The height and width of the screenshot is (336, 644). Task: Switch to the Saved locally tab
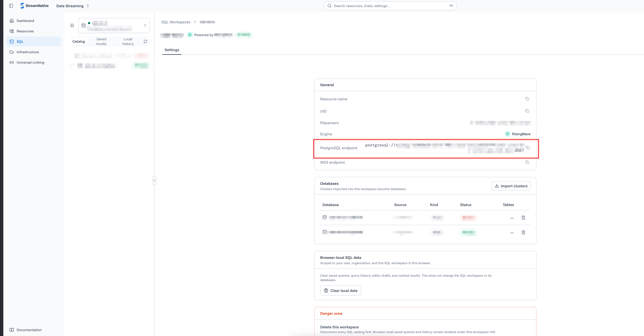101,42
